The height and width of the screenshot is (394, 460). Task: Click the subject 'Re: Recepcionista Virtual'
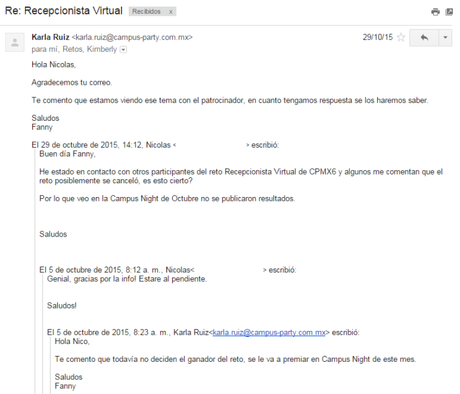pyautogui.click(x=64, y=11)
